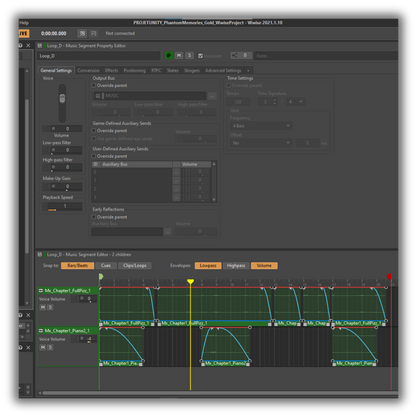Enable Output Bus Override parent
Viewport: 417px width, 417px height.
point(94,86)
